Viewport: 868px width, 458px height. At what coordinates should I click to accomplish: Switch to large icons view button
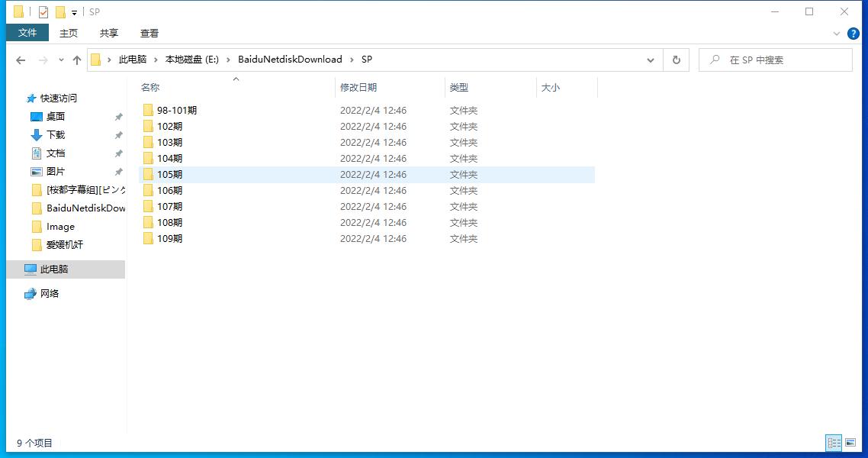[x=851, y=443]
